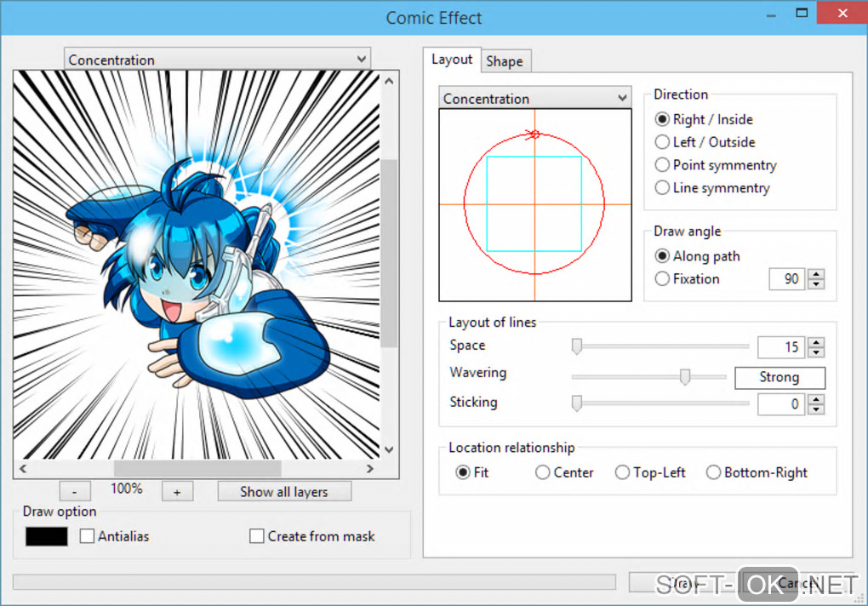Click the Wavering slider handle
This screenshot has height=606, width=868.
(685, 376)
